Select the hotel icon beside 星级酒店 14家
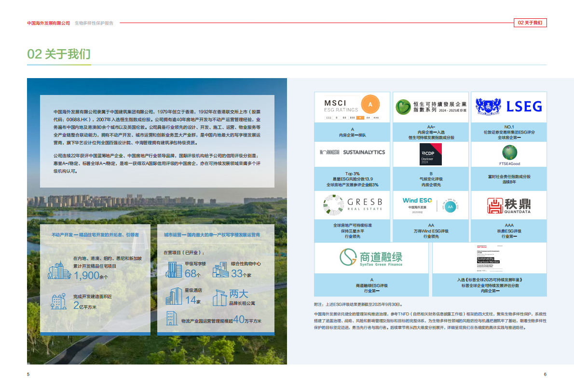This screenshot has width=574, height=392. click(175, 295)
